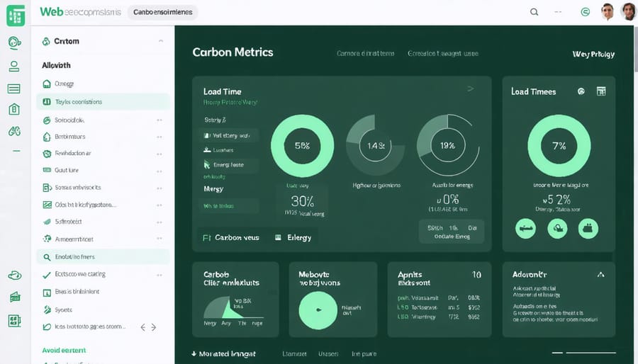Switch to Ernergy tab in Load Time card

[x=293, y=238]
